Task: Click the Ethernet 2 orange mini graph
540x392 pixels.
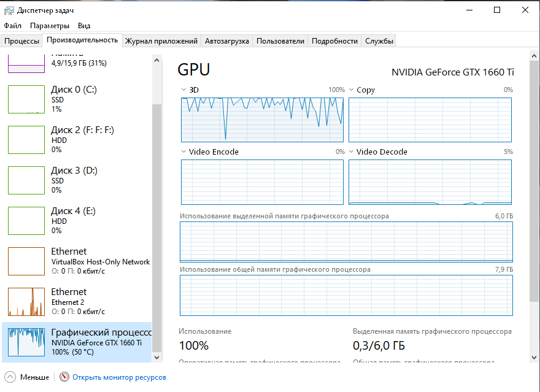Action: tap(26, 302)
